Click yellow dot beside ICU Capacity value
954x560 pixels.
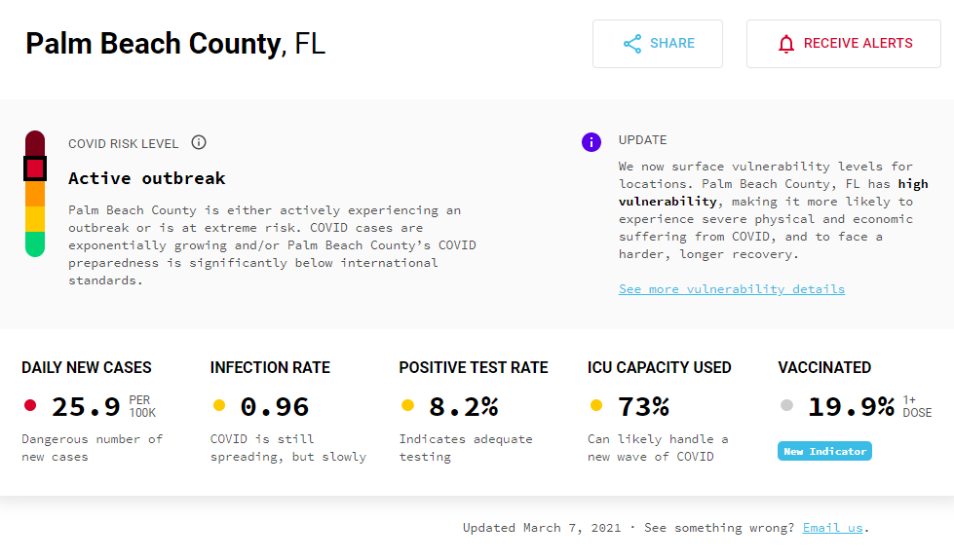[x=596, y=405]
